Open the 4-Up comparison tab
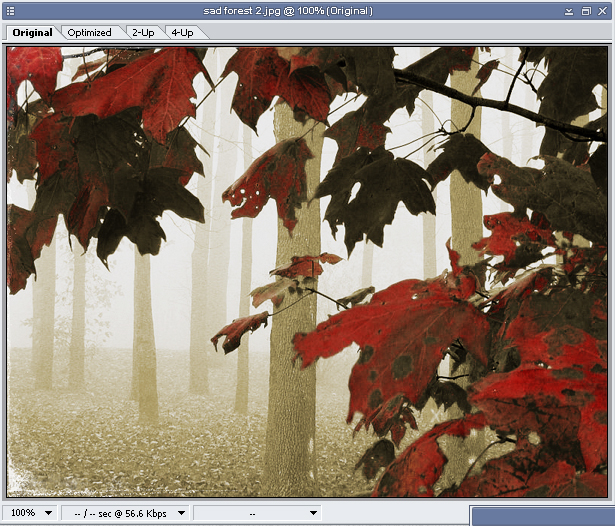 [182, 32]
